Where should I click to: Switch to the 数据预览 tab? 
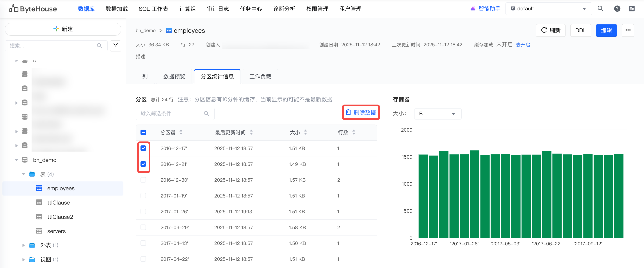click(174, 76)
